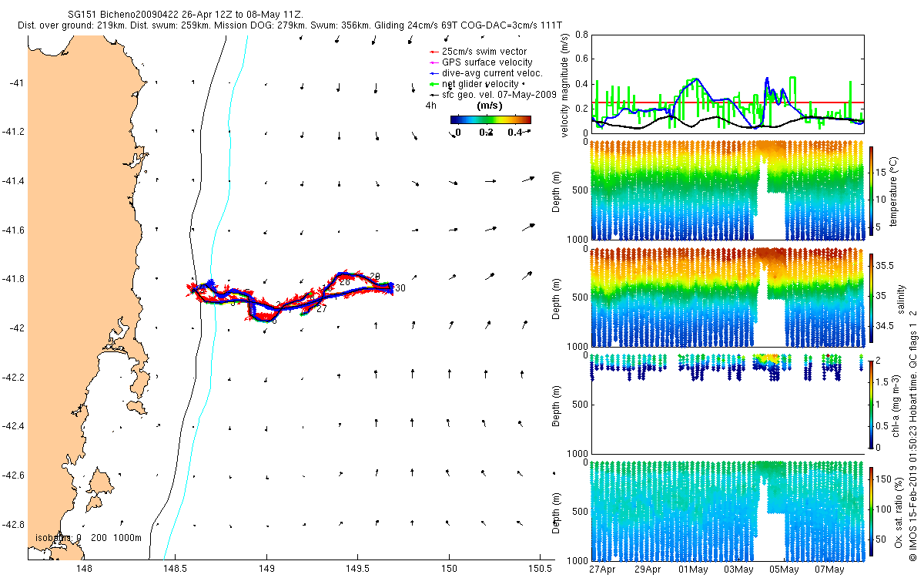Viewport: 924px width, 578px height.
Task: Click the map latitude tick '-42.2'
Action: point(13,378)
